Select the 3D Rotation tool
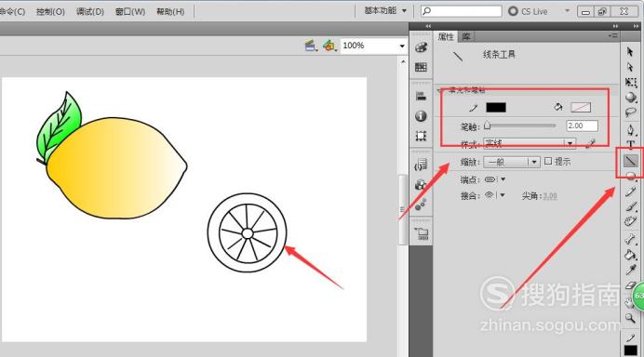This screenshot has width=644, height=357. 630,98
